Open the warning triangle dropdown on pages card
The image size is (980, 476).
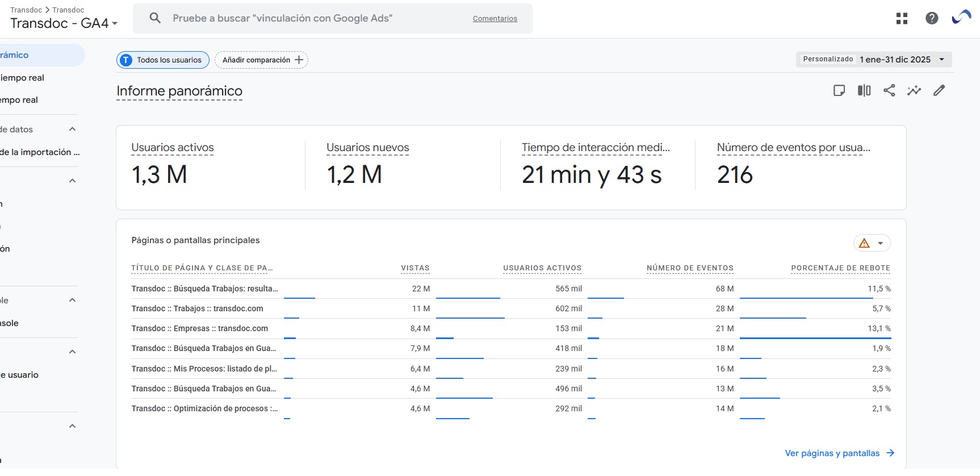[872, 243]
